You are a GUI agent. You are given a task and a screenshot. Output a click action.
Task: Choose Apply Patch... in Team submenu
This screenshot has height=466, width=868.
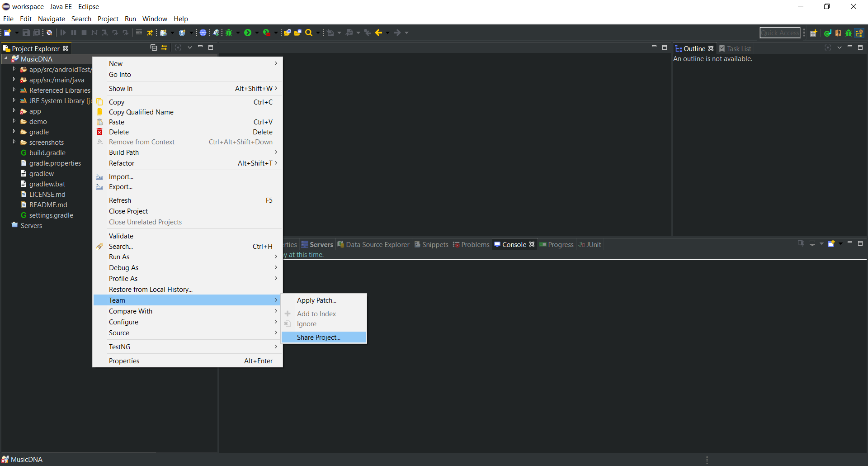click(x=324, y=300)
